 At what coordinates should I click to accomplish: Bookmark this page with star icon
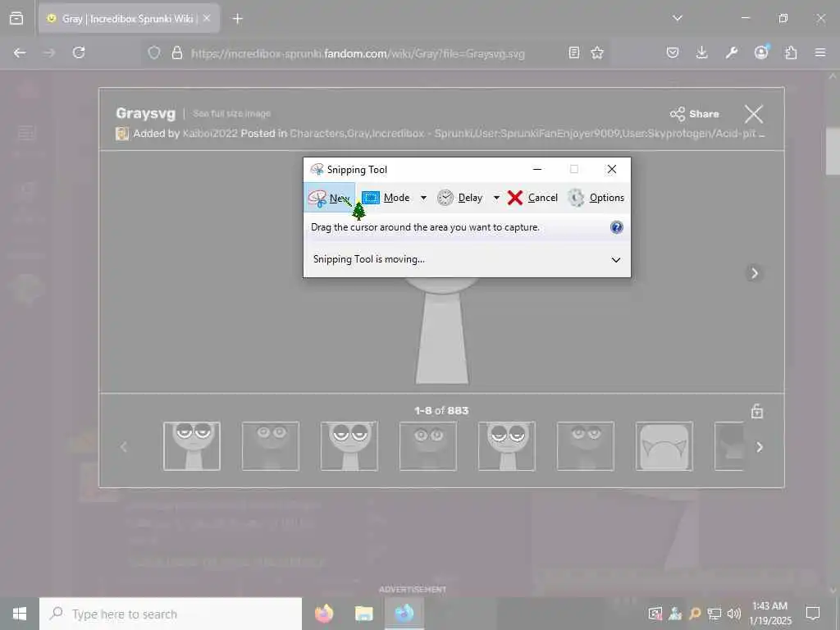(x=597, y=52)
